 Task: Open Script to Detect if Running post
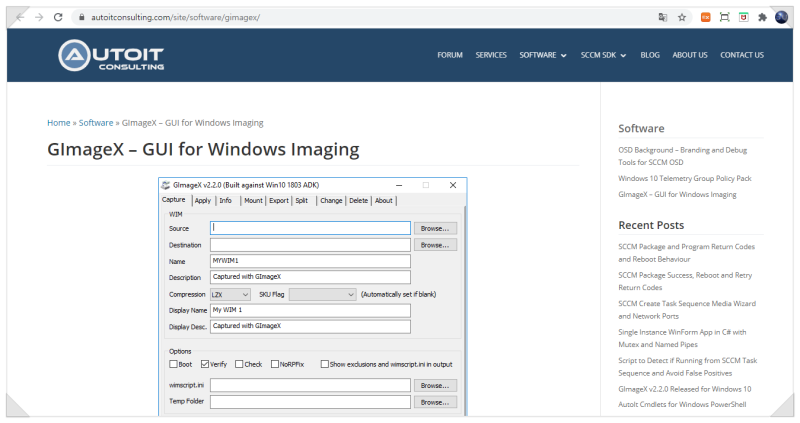pos(688,367)
